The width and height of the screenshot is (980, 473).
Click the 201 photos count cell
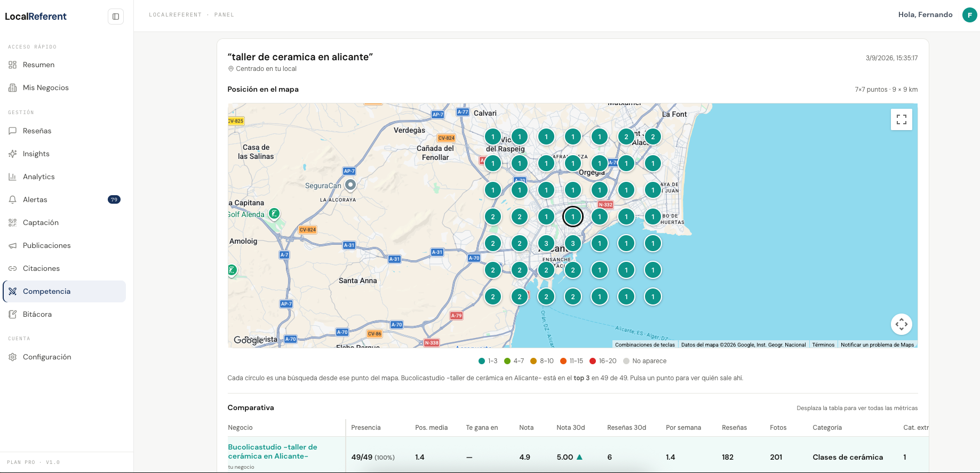[776, 458]
